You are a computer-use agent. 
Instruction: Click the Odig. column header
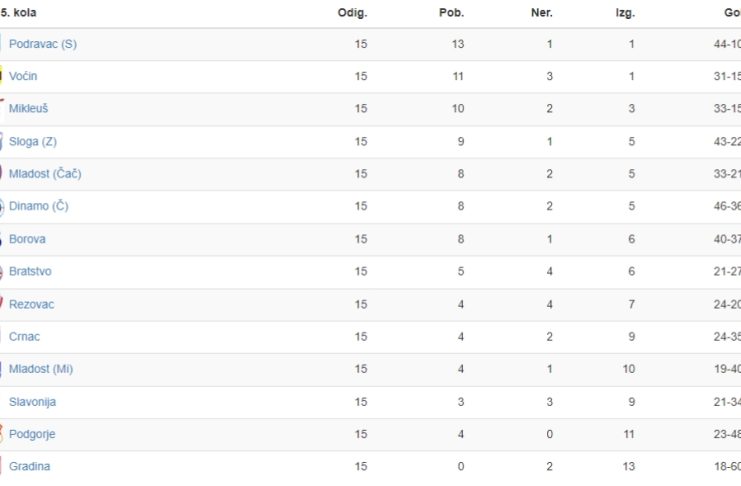(x=352, y=13)
